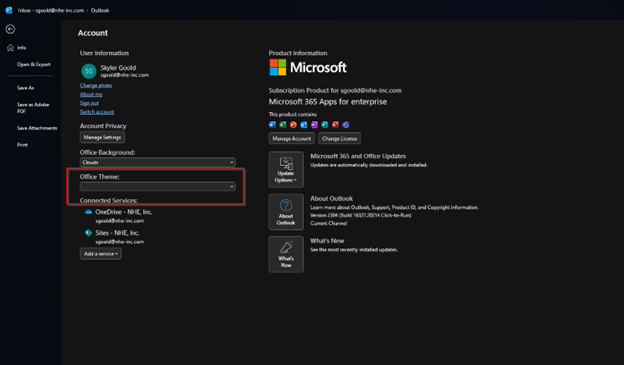Screen dimensions: 624x365
Task: Click the Update Options icon button
Action: pos(286,170)
